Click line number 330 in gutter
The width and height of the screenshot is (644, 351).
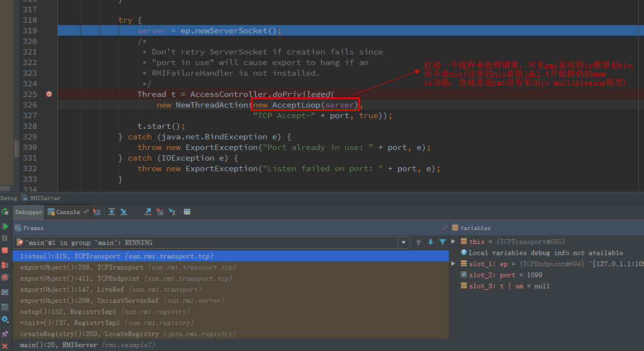(30, 147)
